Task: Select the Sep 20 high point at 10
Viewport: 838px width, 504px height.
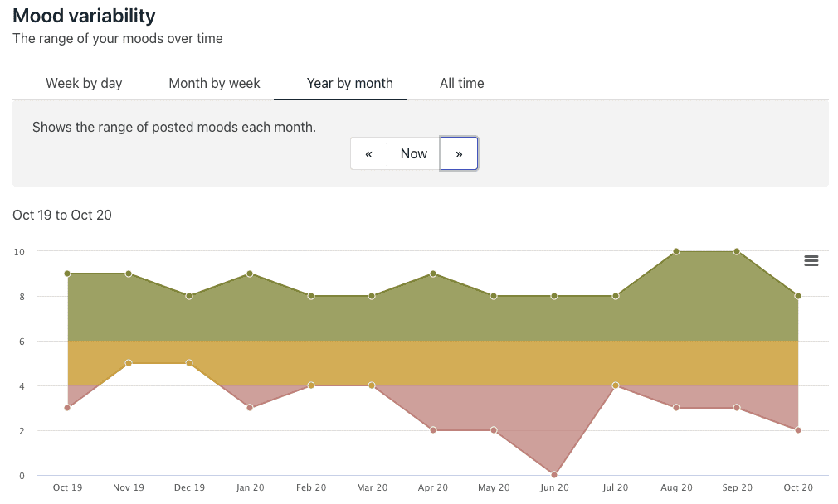Action: pos(737,251)
